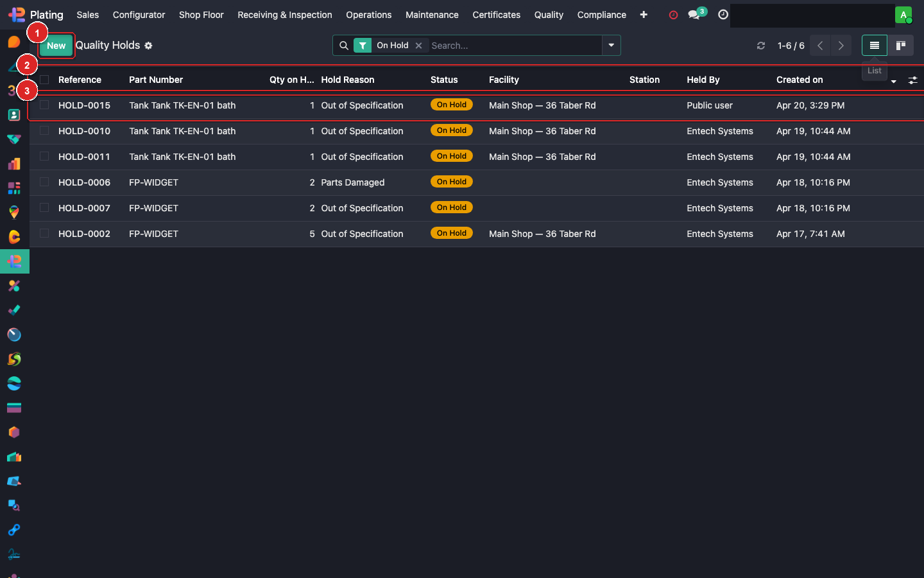Screen dimensions: 924x578
Task: Click the New button
Action: click(56, 46)
